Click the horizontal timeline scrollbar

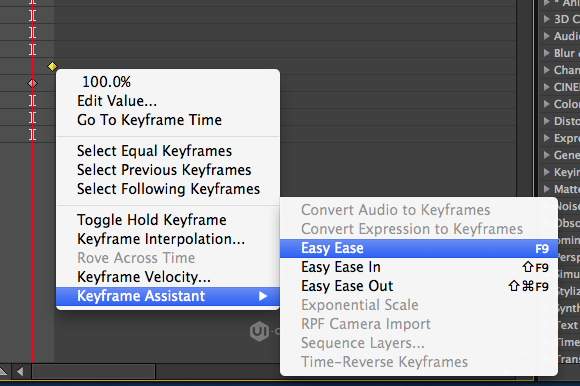click(94, 371)
